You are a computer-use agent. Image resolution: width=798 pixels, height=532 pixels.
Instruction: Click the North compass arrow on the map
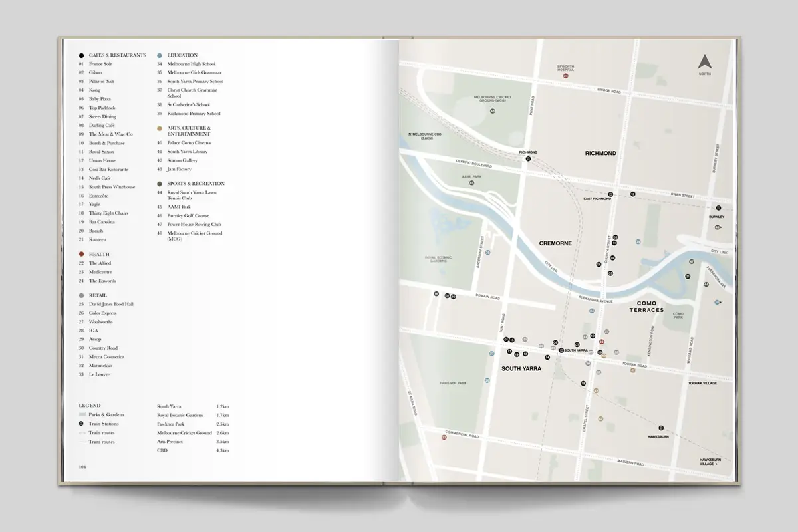click(705, 62)
